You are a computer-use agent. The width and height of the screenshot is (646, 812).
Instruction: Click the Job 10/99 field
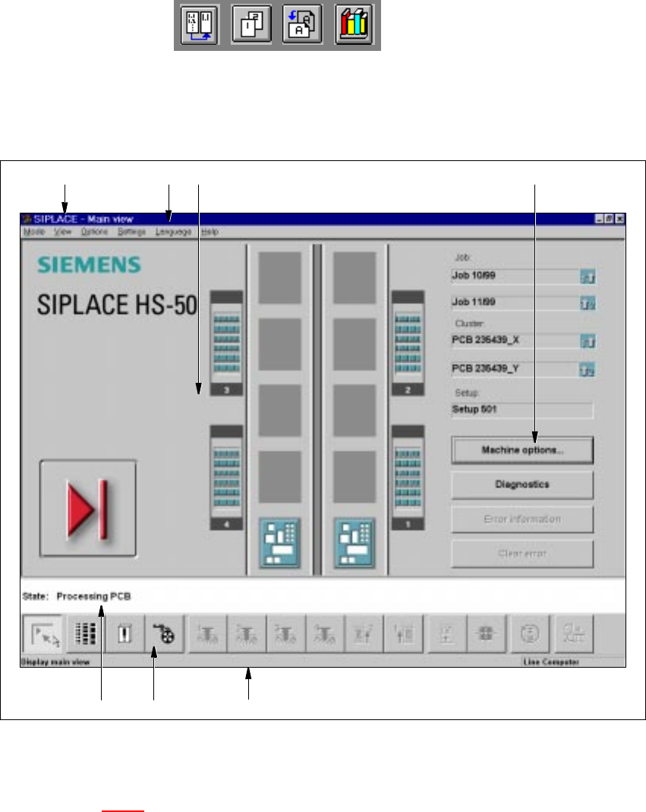coord(515,276)
